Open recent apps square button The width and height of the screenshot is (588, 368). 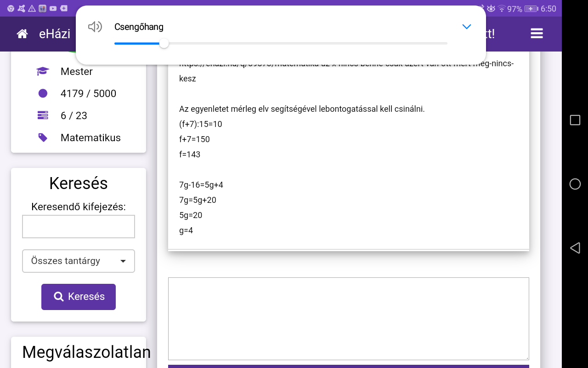(575, 120)
